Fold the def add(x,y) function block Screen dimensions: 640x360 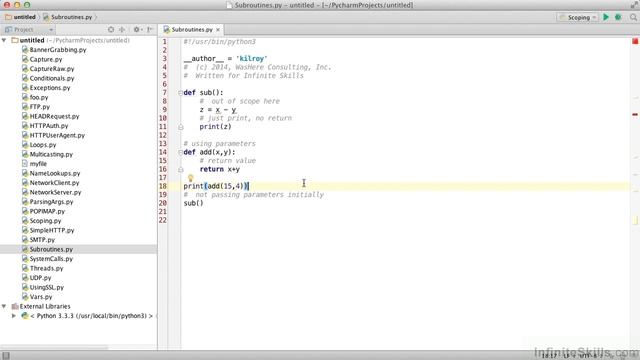180,153
